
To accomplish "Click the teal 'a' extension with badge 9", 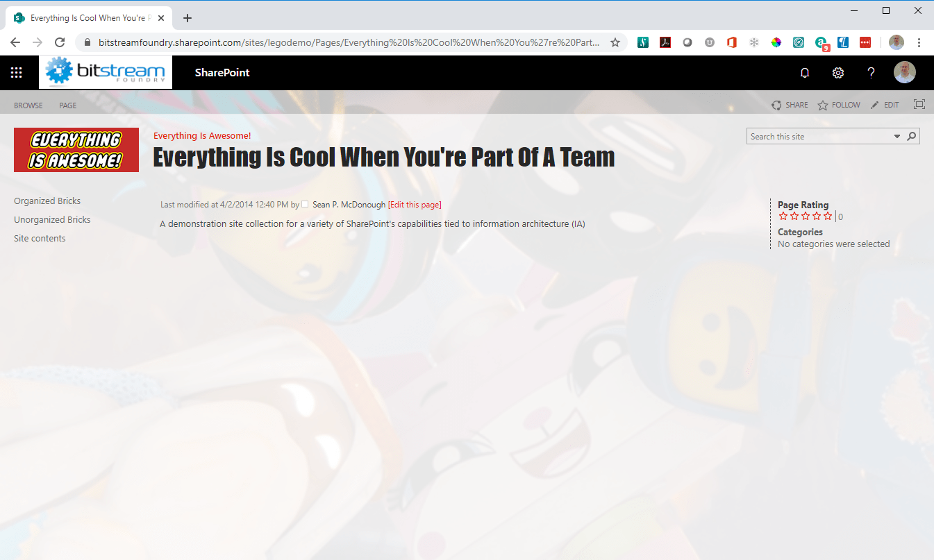I will tap(822, 44).
